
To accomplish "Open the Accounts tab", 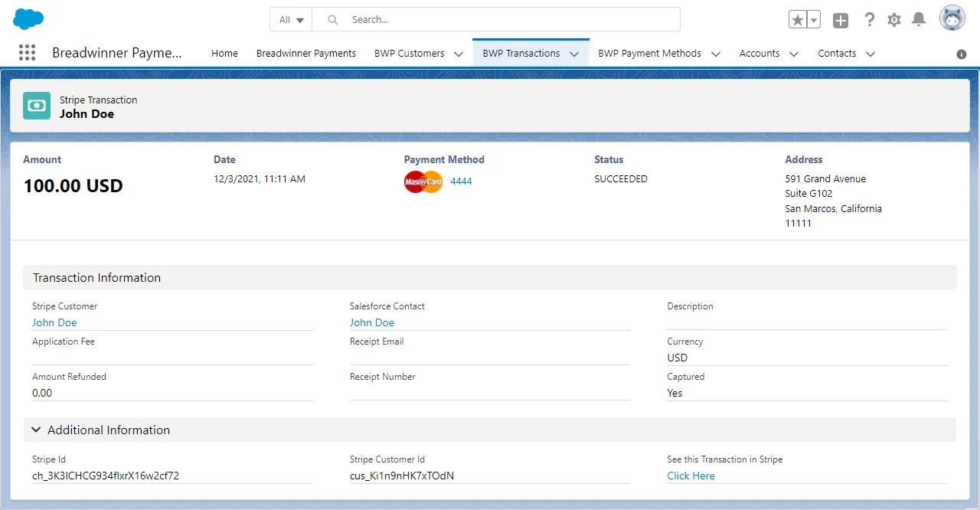I will 759,54.
